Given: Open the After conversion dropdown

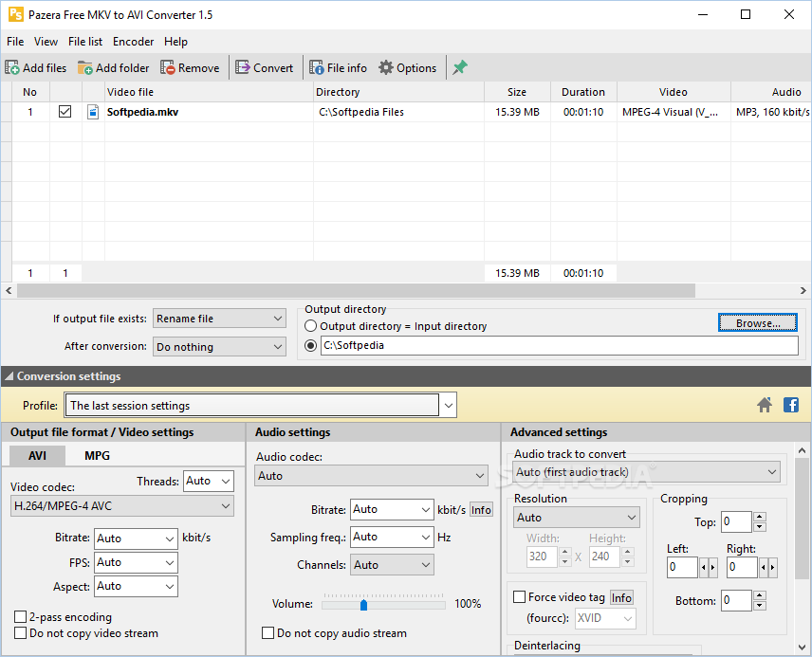Looking at the screenshot, I should [219, 347].
